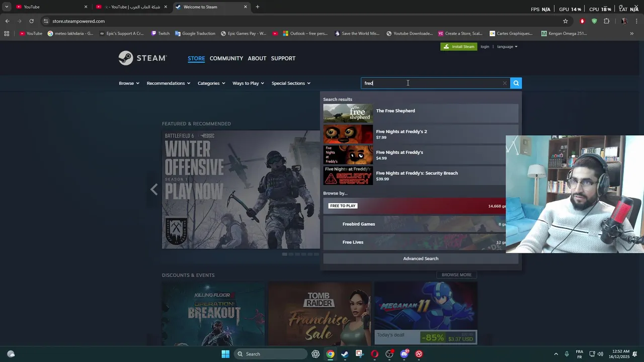Viewport: 644px width, 362px height.
Task: Expand the Recommendations dropdown
Action: 169,83
